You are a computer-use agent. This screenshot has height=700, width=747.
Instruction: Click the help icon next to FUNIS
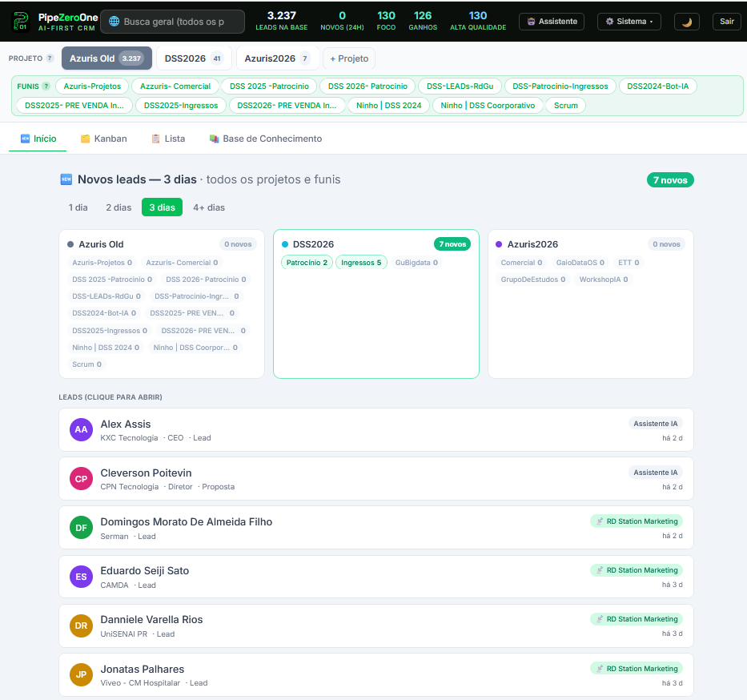click(46, 86)
